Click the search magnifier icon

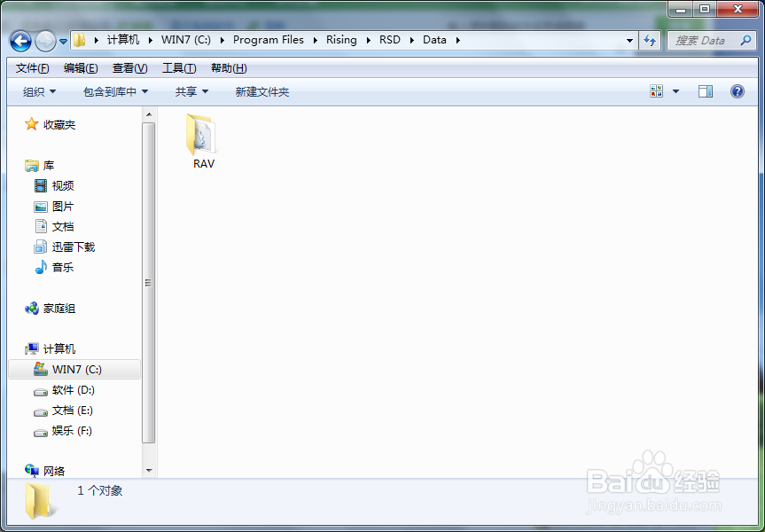pyautogui.click(x=745, y=41)
